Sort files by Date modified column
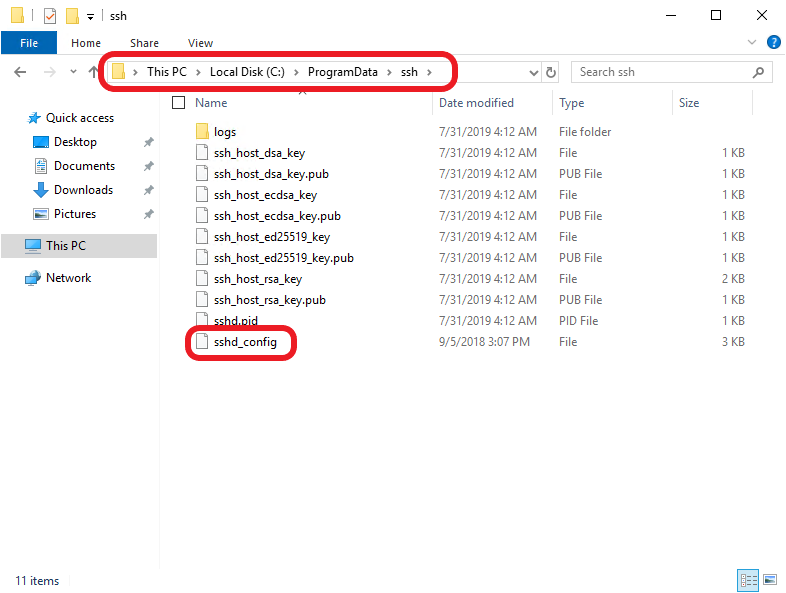Viewport: 786px width, 593px height. tap(476, 103)
